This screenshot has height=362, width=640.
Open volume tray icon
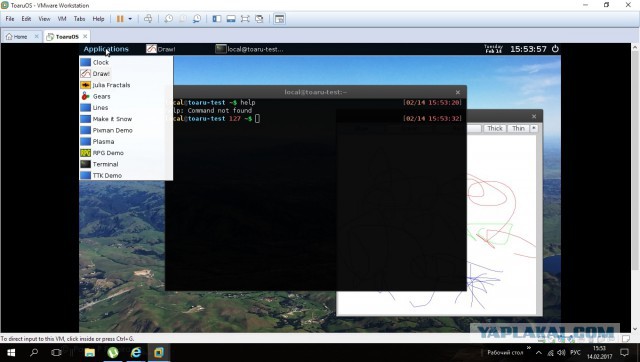click(561, 353)
